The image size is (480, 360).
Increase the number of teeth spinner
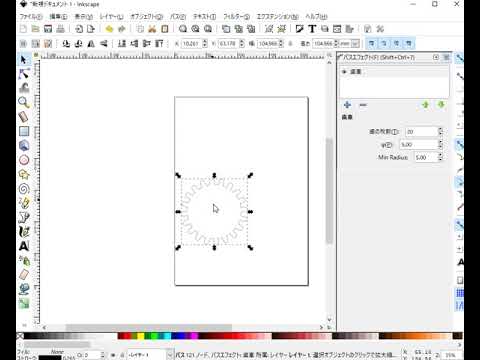pos(440,129)
